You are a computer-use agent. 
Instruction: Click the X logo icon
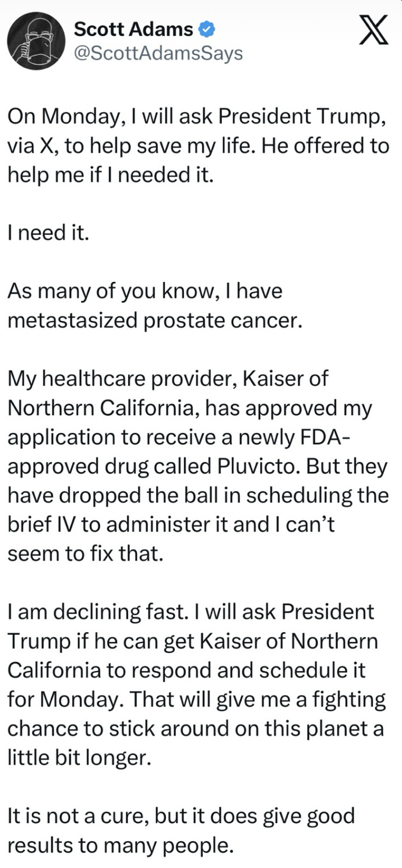(x=372, y=33)
